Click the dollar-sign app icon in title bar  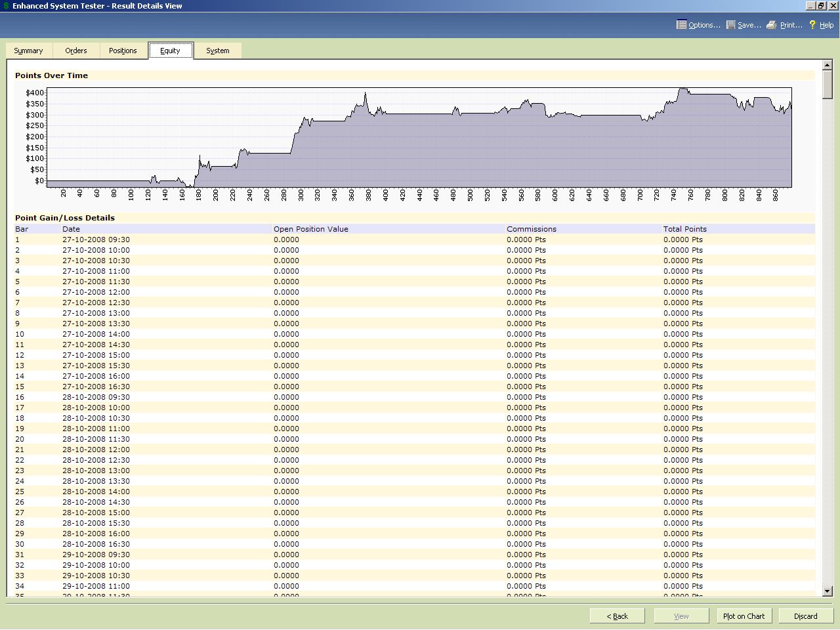(x=6, y=6)
